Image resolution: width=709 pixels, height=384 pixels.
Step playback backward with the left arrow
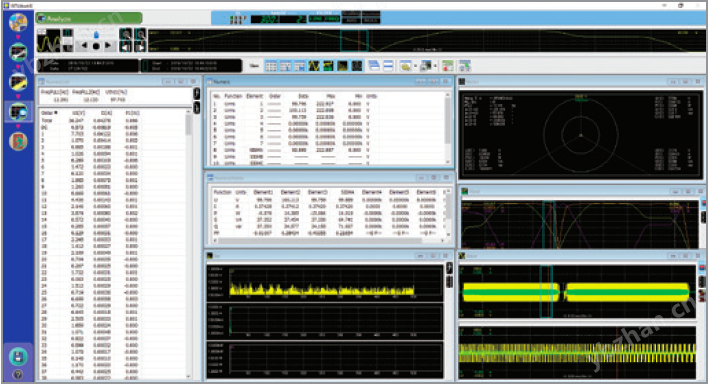84,45
